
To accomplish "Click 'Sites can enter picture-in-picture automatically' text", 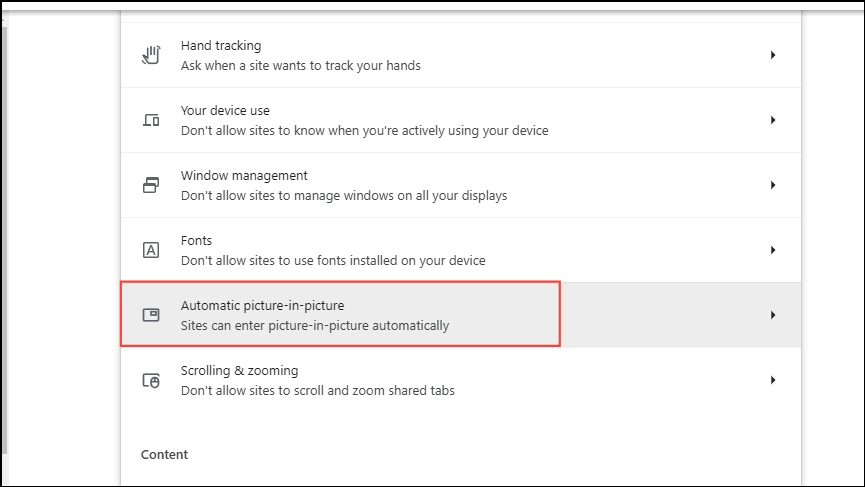I will 315,326.
